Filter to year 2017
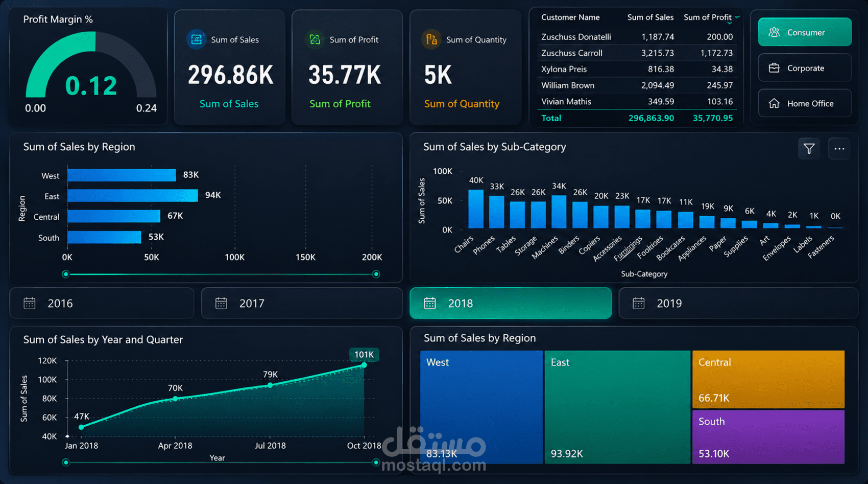 pos(302,303)
